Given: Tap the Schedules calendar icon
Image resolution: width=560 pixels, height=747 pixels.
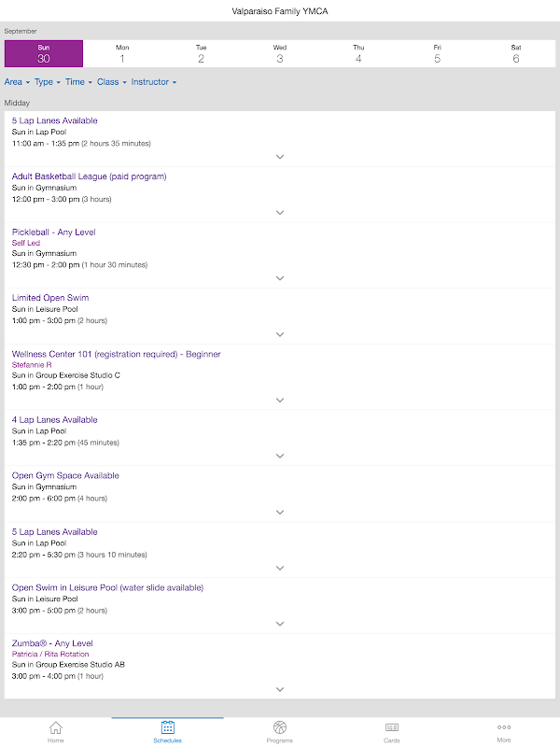Looking at the screenshot, I should point(167,727).
